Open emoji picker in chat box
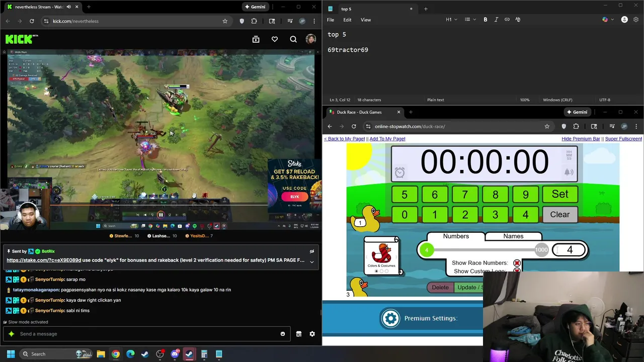The height and width of the screenshot is (362, 644). click(x=283, y=334)
